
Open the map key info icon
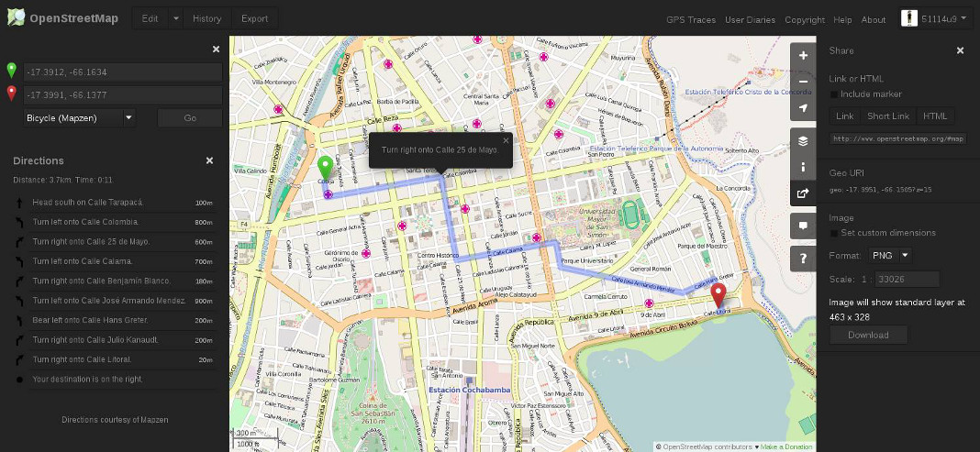pyautogui.click(x=803, y=167)
